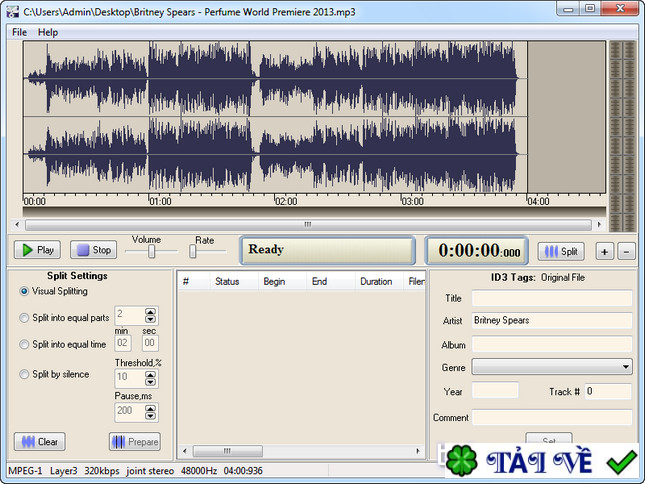Open the Help menu
Image resolution: width=645 pixels, height=484 pixels.
[48, 32]
